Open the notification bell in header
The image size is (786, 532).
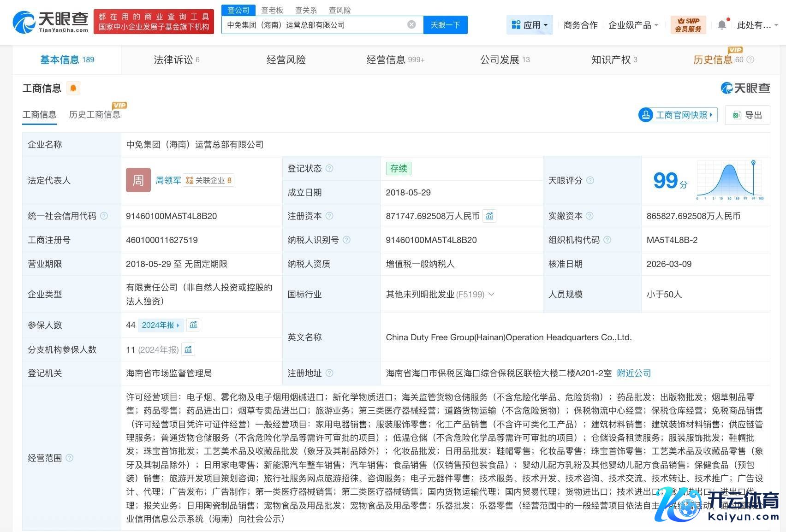pyautogui.click(x=722, y=25)
